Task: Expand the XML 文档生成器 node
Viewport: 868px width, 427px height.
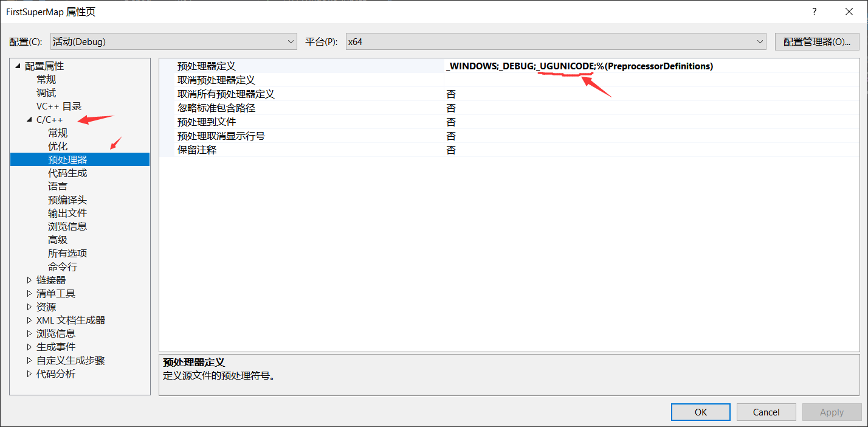Action: pos(29,320)
